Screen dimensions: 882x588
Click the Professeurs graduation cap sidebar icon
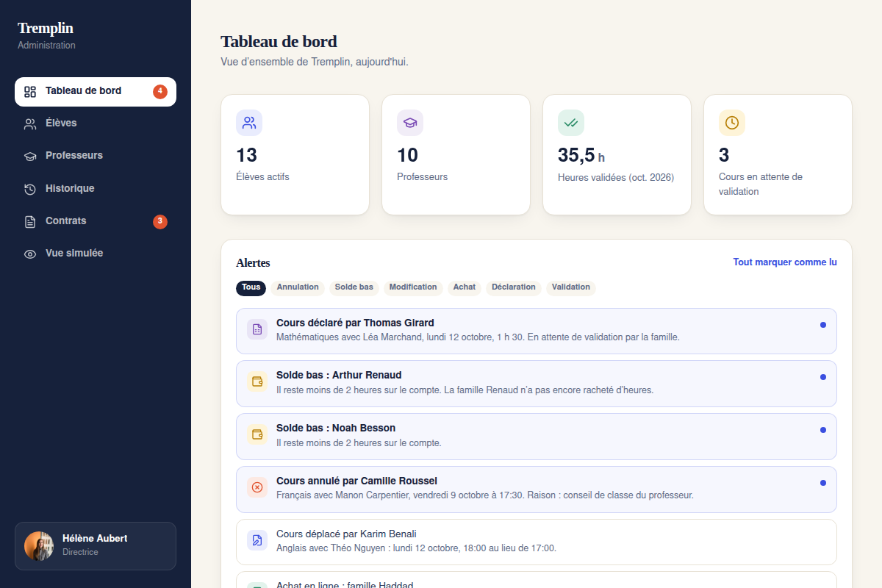(30, 156)
